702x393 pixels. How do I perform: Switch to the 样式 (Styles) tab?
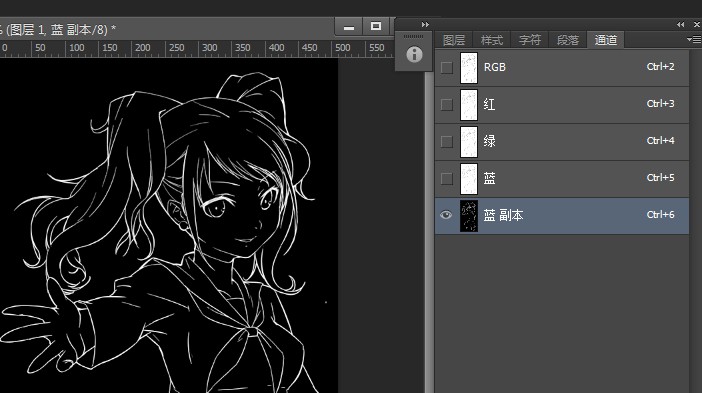coord(492,40)
